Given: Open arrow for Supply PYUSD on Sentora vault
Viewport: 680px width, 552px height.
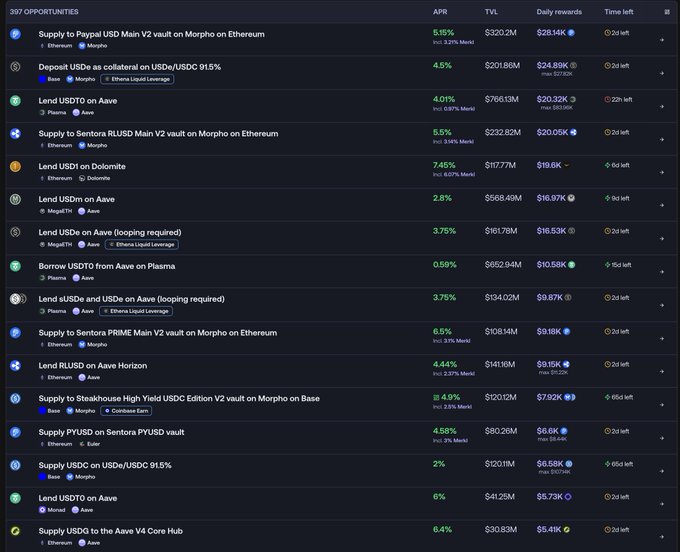Looking at the screenshot, I should [662, 438].
